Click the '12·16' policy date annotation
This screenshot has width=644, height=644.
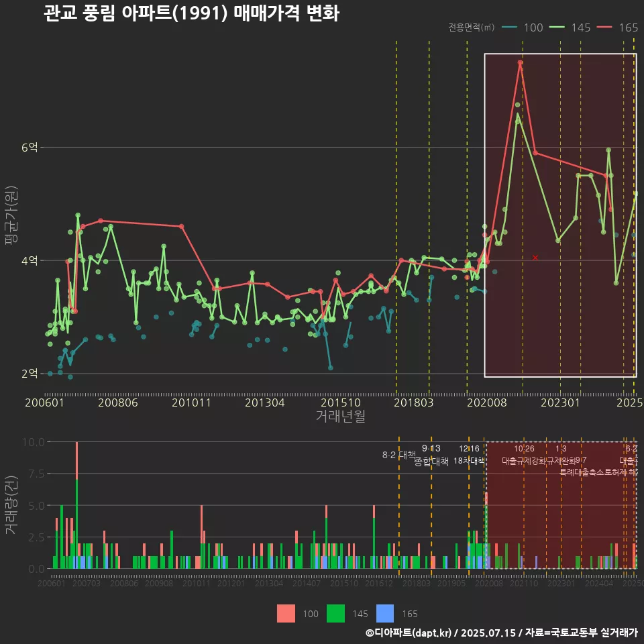[x=469, y=449]
